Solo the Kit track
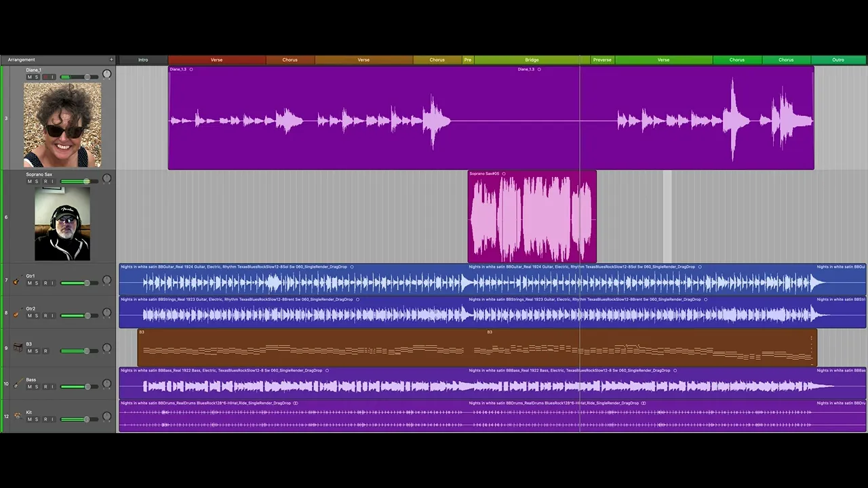Image resolution: width=868 pixels, height=488 pixels. (x=37, y=420)
